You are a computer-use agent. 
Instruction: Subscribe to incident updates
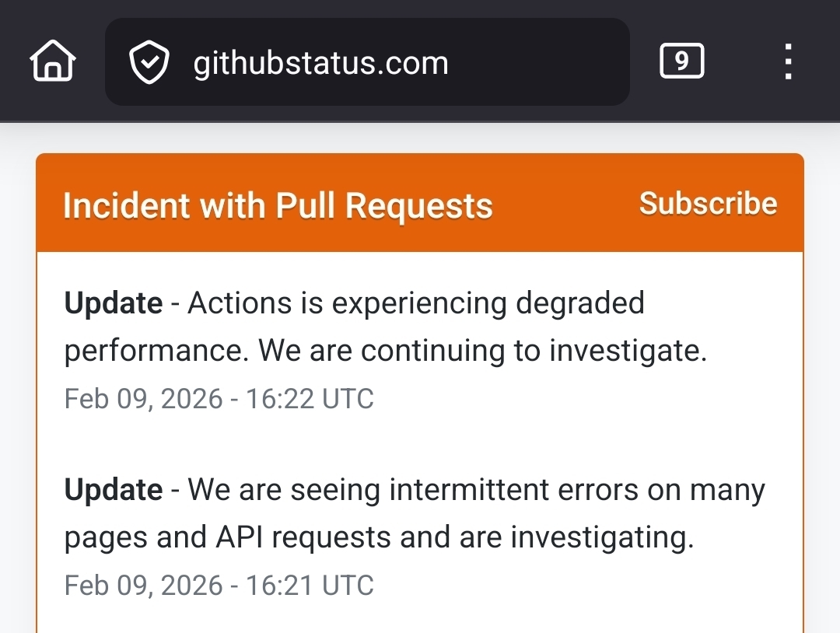(x=708, y=203)
